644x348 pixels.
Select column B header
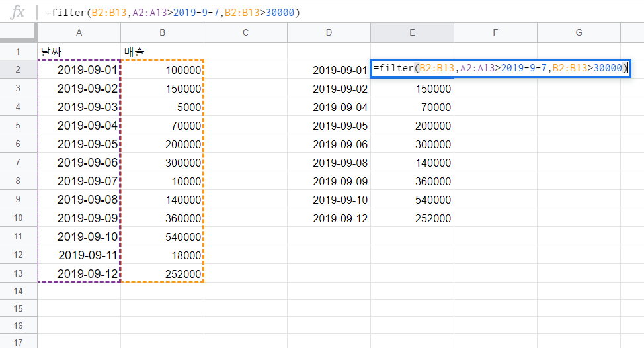tap(162, 33)
